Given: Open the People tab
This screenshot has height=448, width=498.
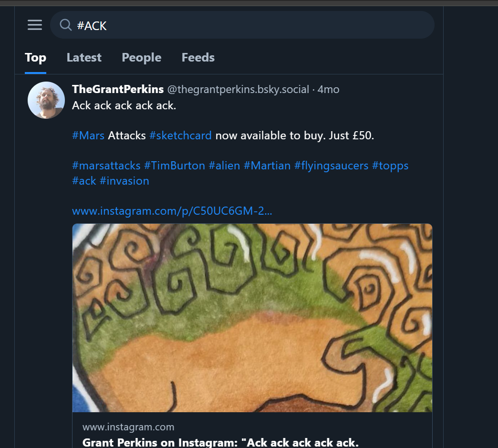Looking at the screenshot, I should (x=141, y=58).
